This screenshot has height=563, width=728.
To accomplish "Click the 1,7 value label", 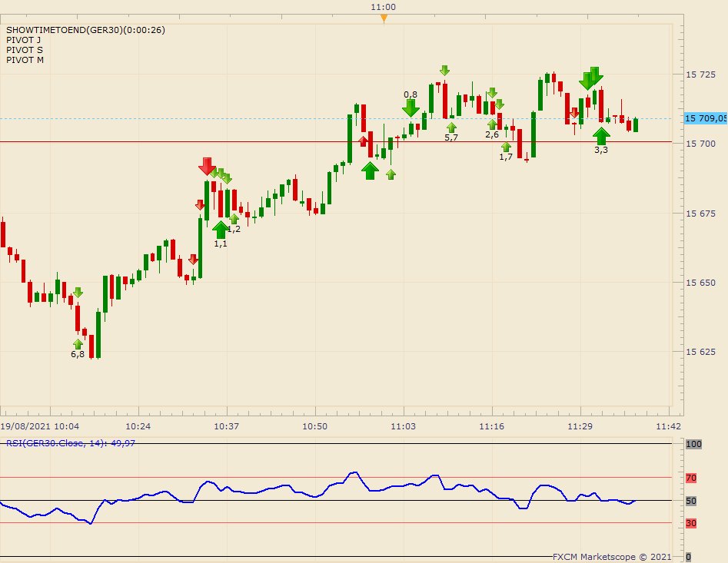I will click(x=506, y=157).
